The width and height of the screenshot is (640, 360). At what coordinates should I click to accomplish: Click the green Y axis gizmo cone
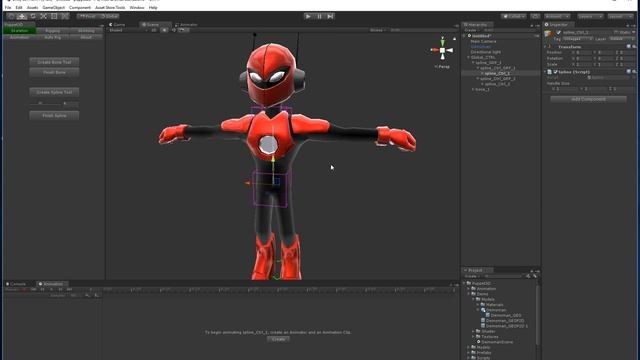click(x=442, y=42)
